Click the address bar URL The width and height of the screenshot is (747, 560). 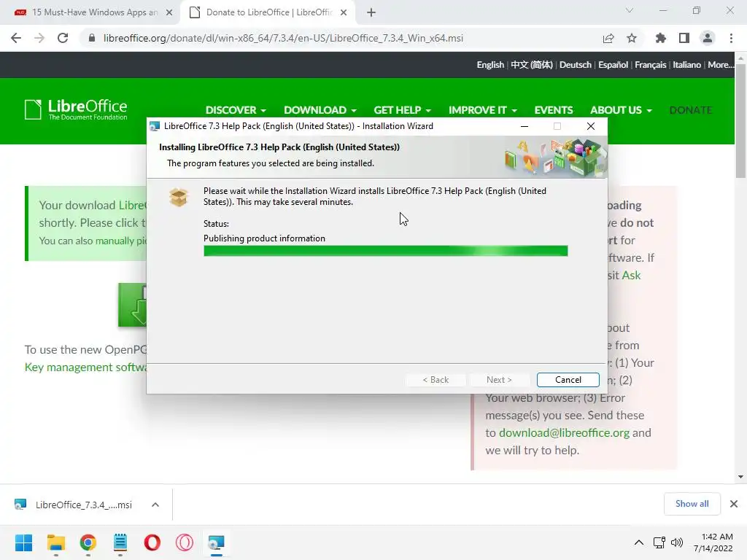(283, 38)
